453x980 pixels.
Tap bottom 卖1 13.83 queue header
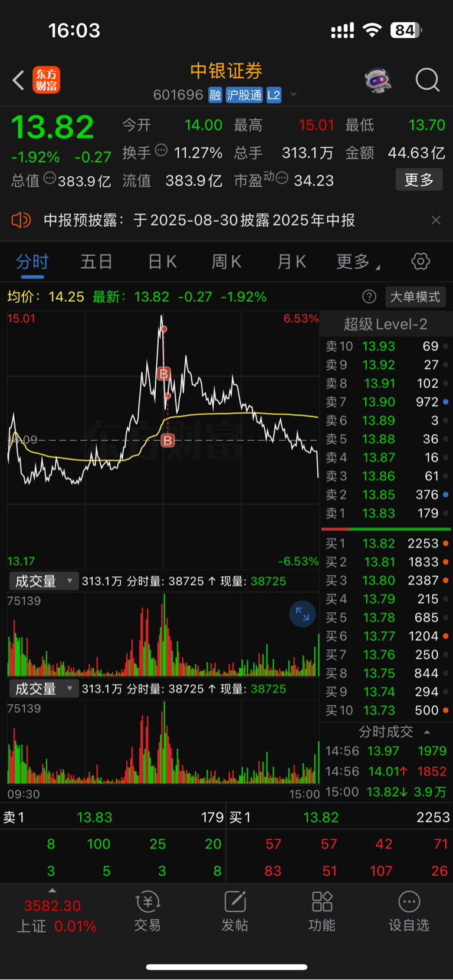coord(113,817)
